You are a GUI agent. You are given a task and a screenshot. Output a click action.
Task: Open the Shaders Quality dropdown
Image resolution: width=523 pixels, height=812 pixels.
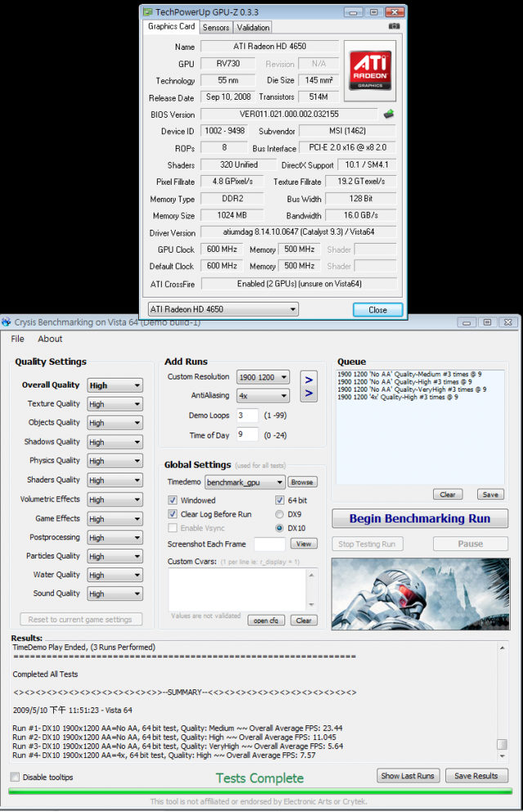pos(115,480)
